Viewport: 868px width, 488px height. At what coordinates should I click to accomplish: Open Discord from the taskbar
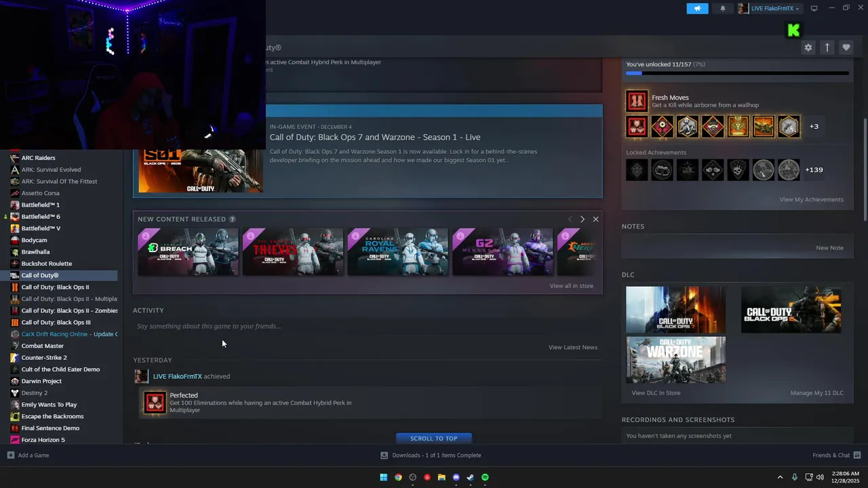pyautogui.click(x=456, y=477)
